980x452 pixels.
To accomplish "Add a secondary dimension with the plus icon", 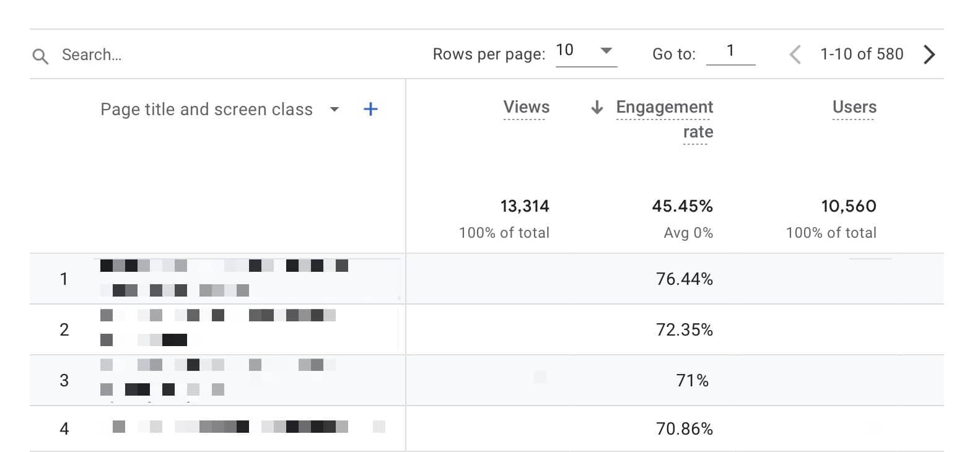I will click(x=370, y=109).
